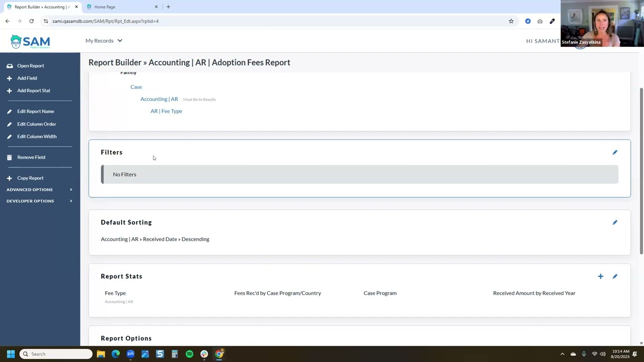644x362 pixels.
Task: Open the Case link
Action: [x=136, y=87]
